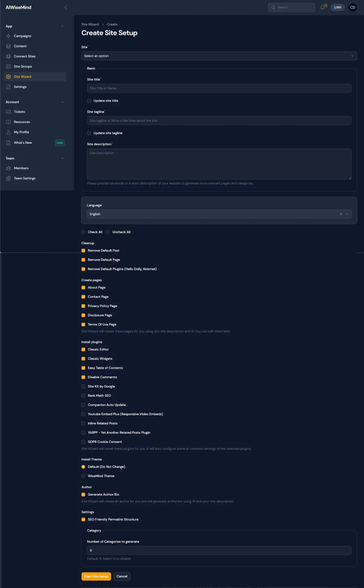The height and width of the screenshot is (588, 364).
Task: Uncheck Generate Author Bio
Action: click(83, 494)
